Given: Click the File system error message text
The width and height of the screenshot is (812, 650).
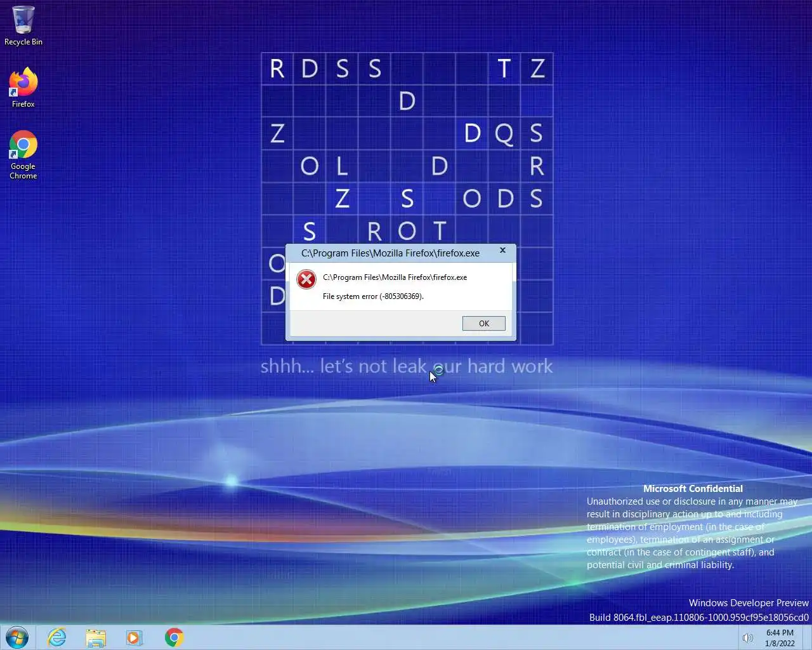Looking at the screenshot, I should point(373,296).
